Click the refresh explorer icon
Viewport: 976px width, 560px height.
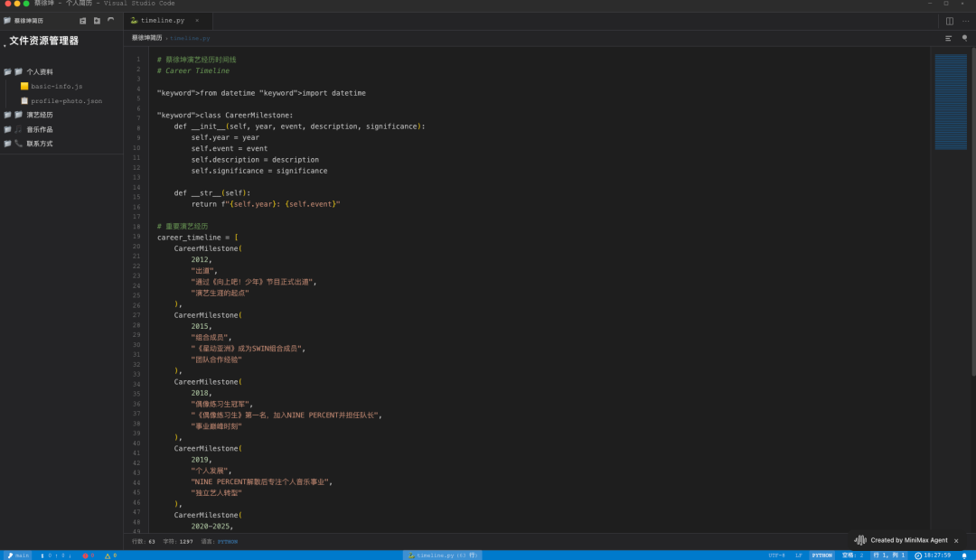[x=111, y=21]
